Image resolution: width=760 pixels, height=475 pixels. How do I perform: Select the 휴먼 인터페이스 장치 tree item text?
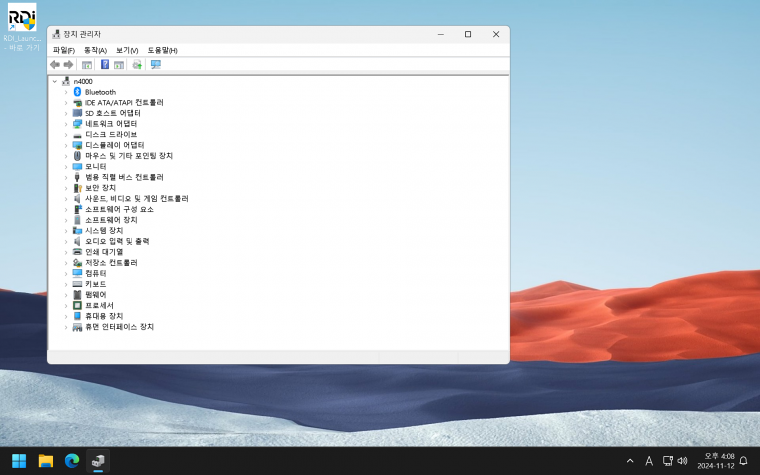[x=119, y=327]
